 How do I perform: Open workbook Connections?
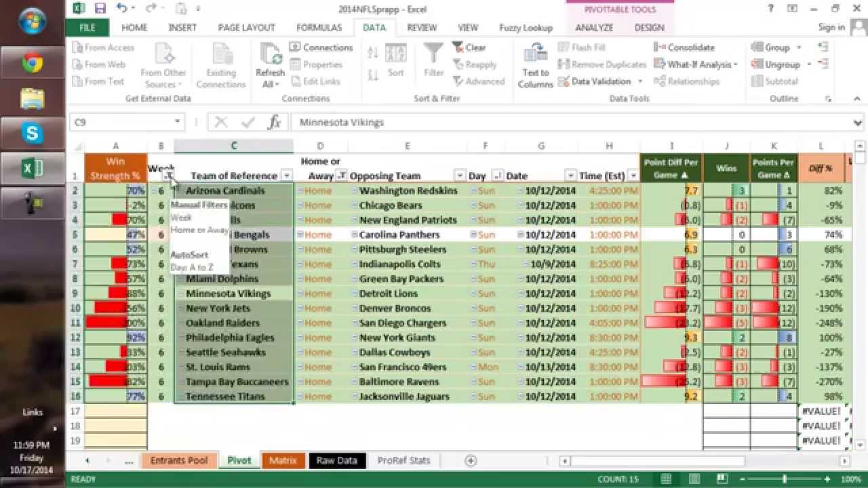coord(321,47)
